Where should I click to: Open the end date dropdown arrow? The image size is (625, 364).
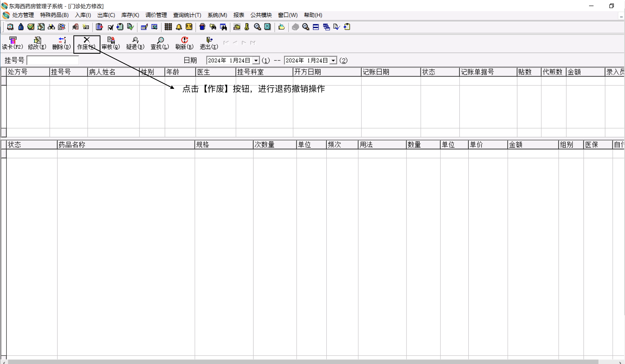pos(333,61)
